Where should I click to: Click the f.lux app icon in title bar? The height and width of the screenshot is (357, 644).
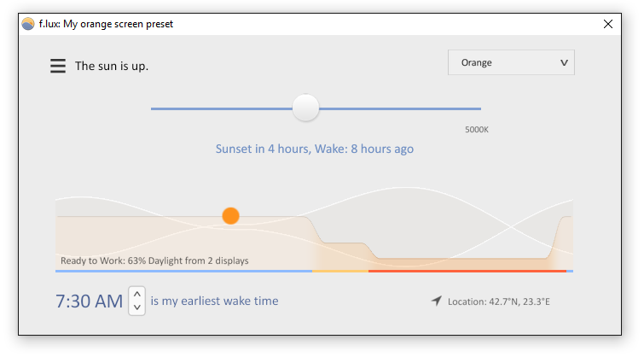(x=28, y=24)
